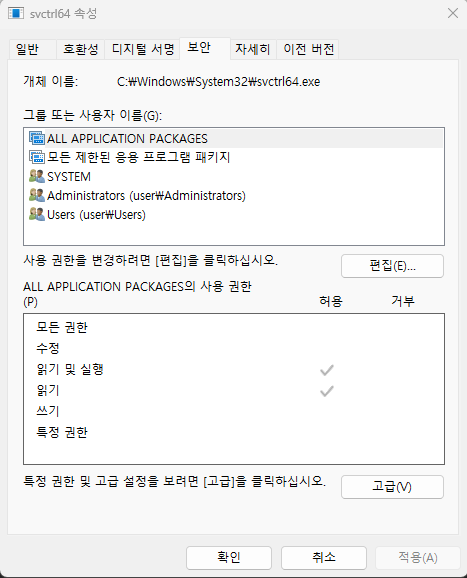Click the SYSTEM user group icon

pyautogui.click(x=37, y=176)
